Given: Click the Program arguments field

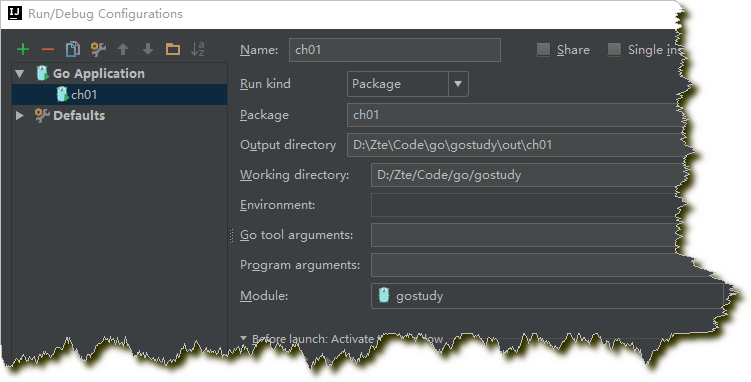Looking at the screenshot, I should click(541, 265).
